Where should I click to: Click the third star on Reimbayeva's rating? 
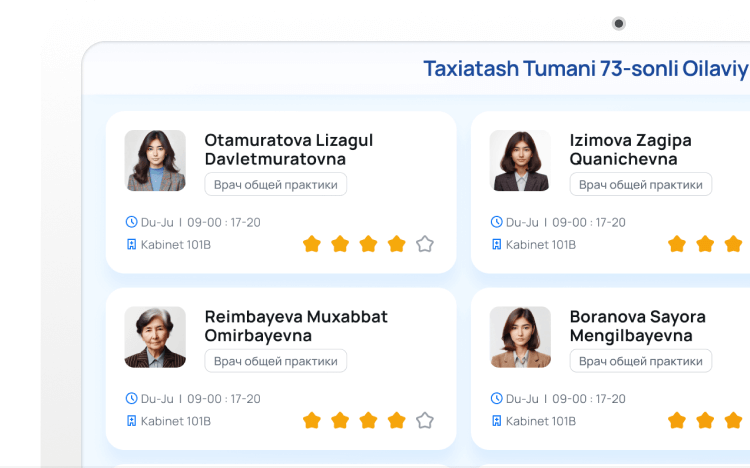(x=368, y=420)
